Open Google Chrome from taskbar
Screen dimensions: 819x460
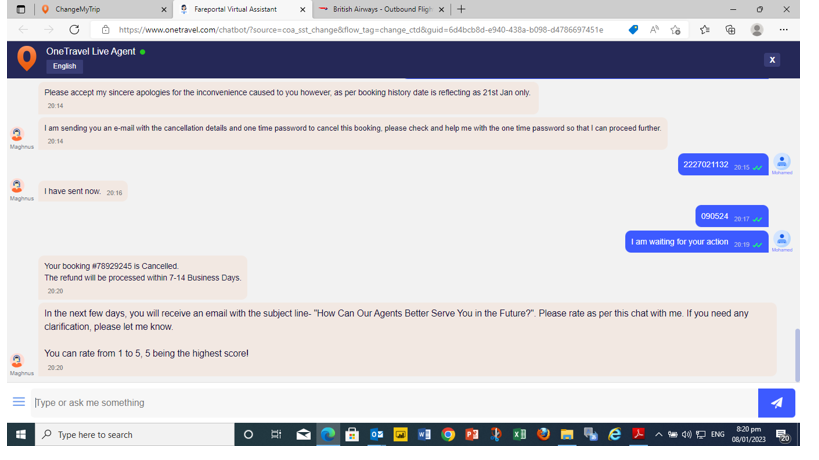tap(448, 434)
